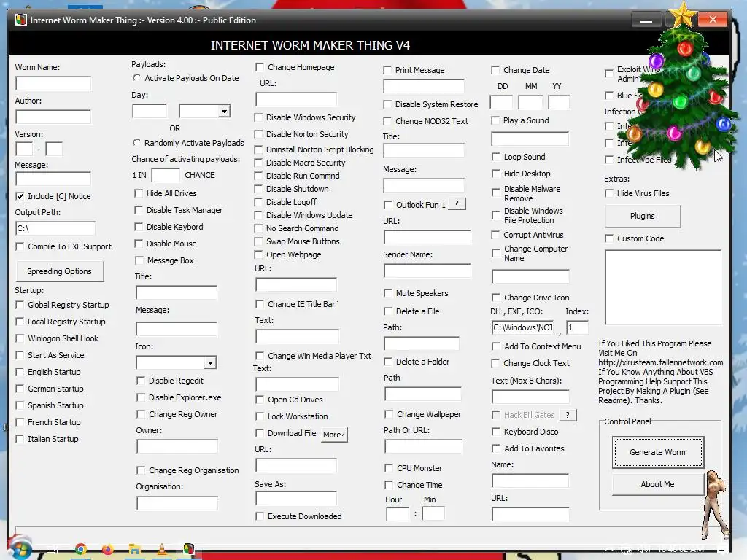Click the Output Path field showing C:\
747x560 pixels.
[x=55, y=228]
